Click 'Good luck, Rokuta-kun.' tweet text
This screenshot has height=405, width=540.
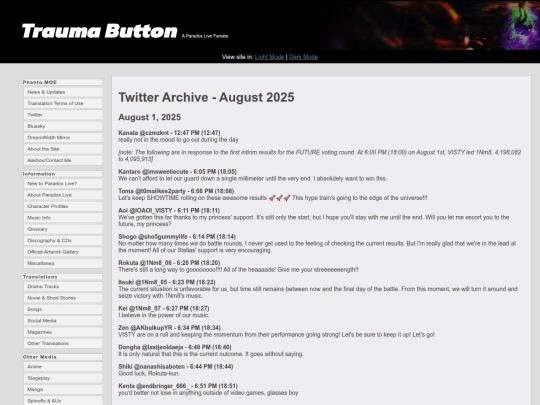tap(149, 373)
